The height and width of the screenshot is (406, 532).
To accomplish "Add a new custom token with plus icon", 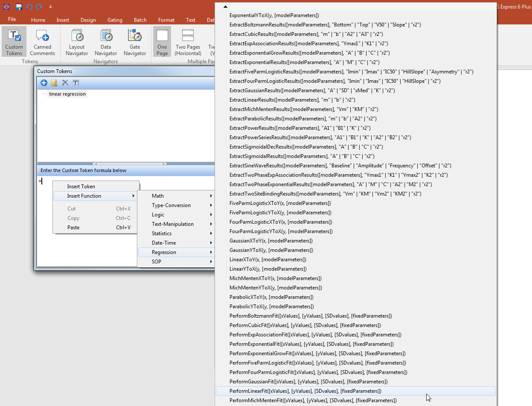I will [x=44, y=83].
